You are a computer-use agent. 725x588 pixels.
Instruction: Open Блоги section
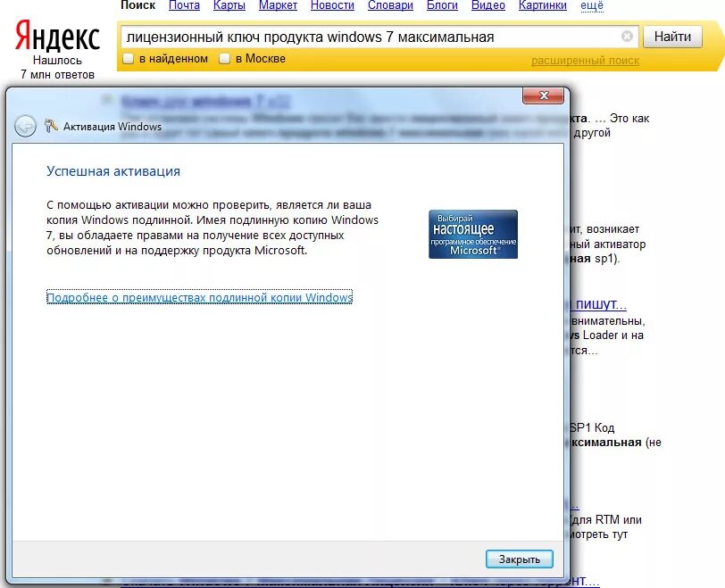[442, 5]
